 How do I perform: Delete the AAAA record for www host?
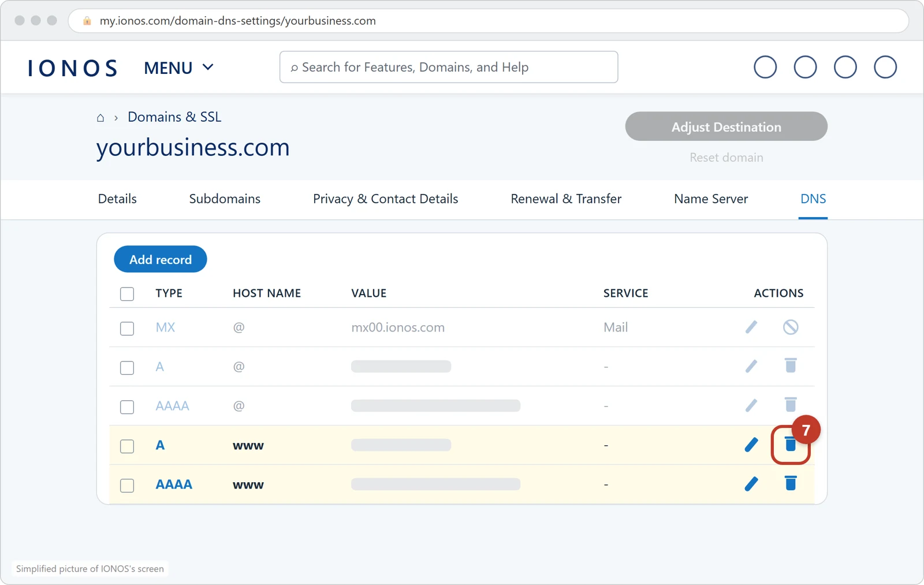791,483
